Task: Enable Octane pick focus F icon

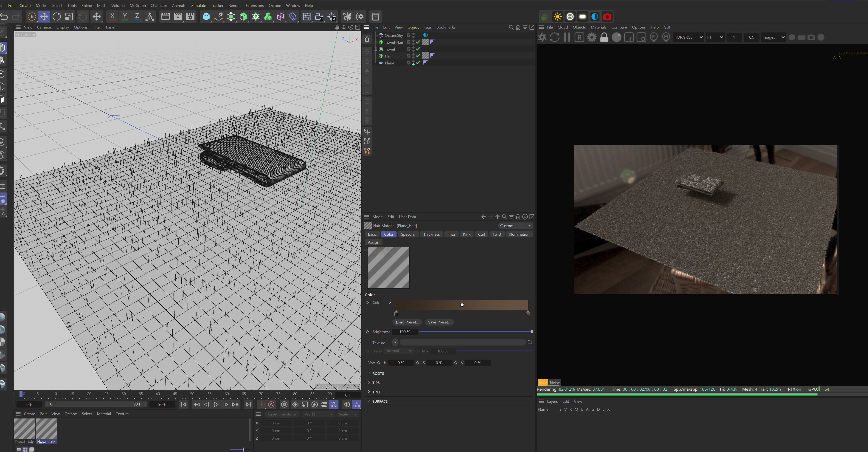Action: [x=654, y=37]
